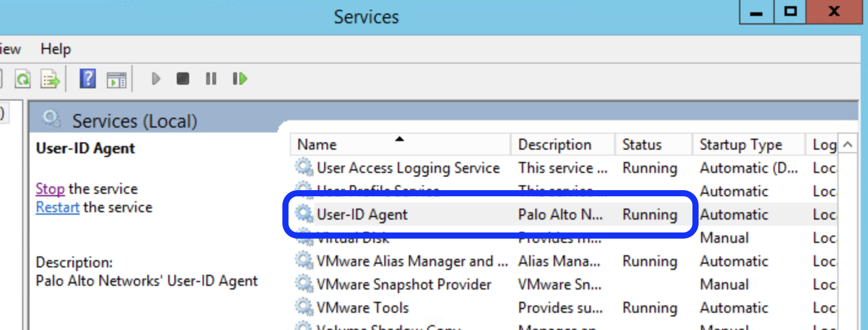Click the Stop Service square icon

click(x=182, y=79)
